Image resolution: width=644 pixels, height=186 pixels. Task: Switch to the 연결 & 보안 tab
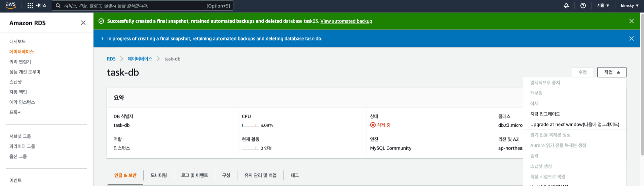[x=125, y=175]
